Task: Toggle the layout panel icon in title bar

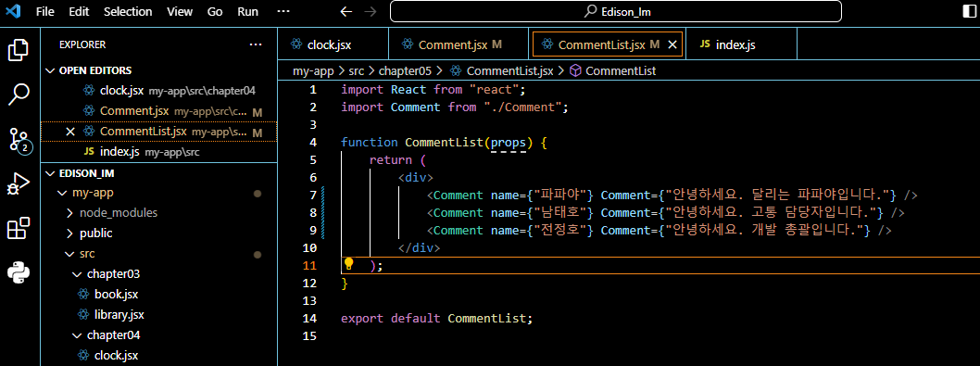Action: pyautogui.click(x=969, y=11)
